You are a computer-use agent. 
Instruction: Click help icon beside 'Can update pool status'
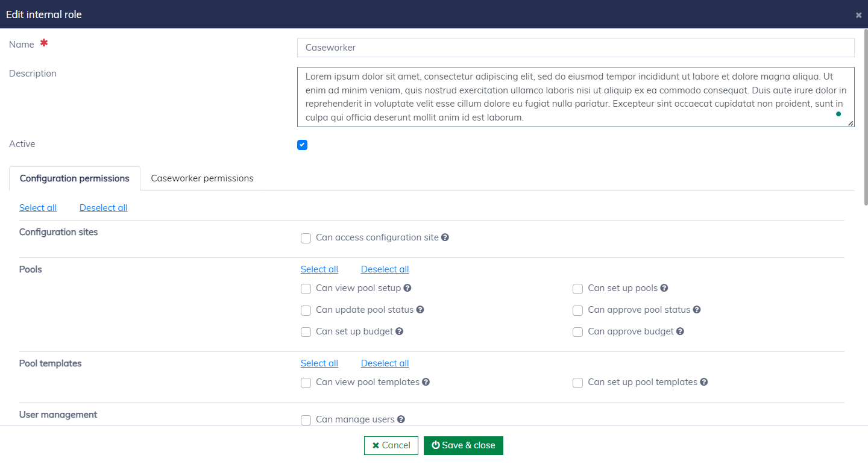(420, 310)
